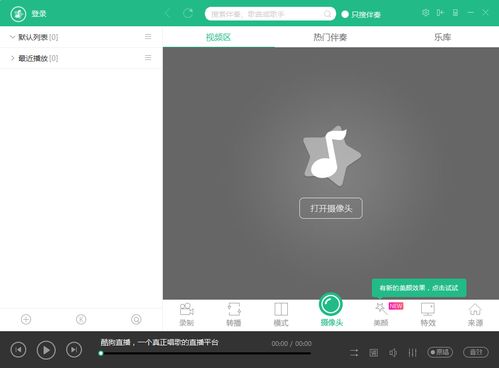499x368 pixels.
Task: Click the green 摄像头 camera button
Action: click(x=331, y=304)
